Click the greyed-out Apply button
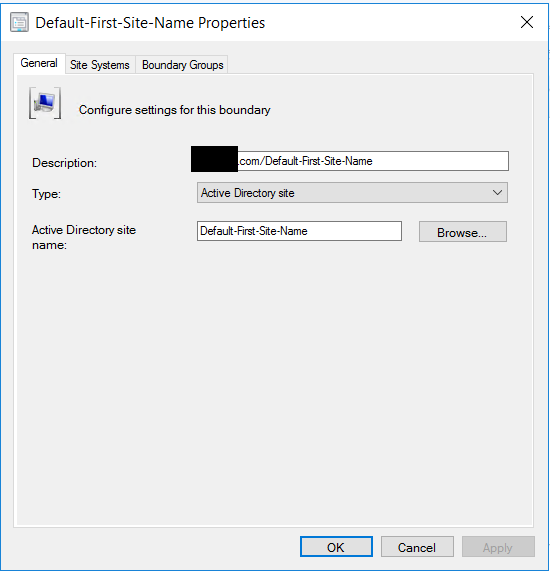Viewport: 550px width, 573px height. tap(498, 547)
